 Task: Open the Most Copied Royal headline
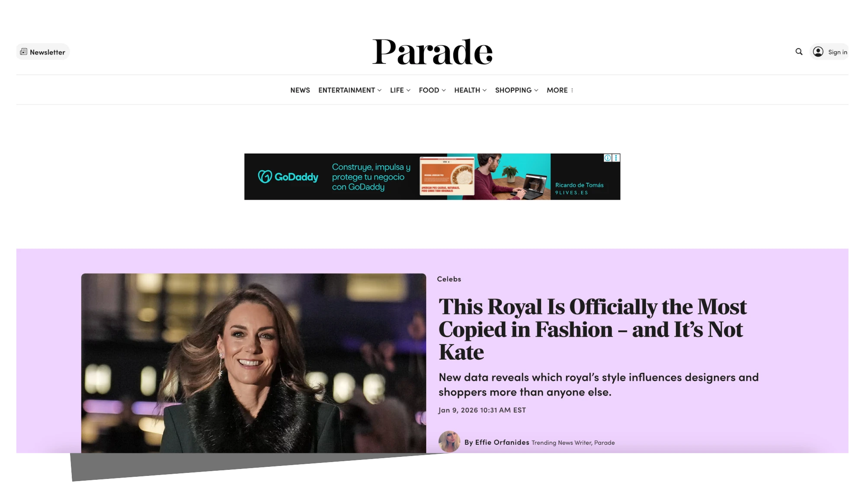tap(593, 329)
